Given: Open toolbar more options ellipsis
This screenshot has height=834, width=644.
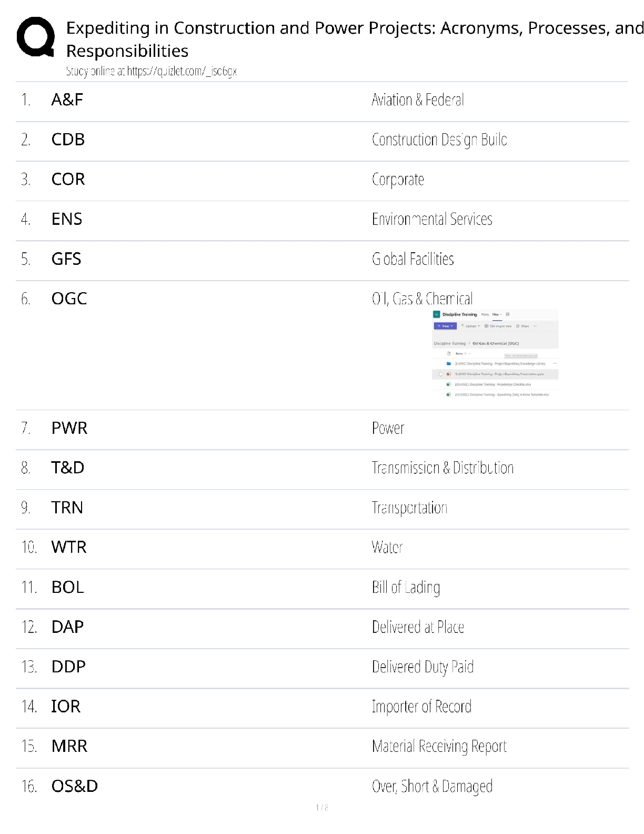Looking at the screenshot, I should [x=535, y=326].
